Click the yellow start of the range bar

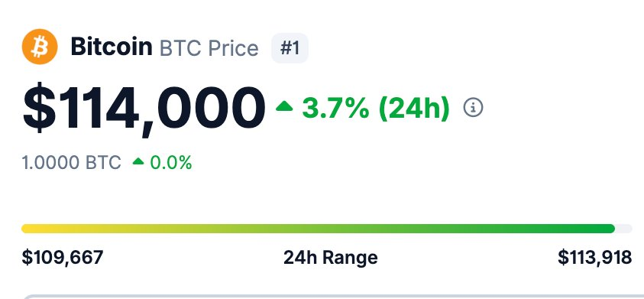[x=31, y=229]
